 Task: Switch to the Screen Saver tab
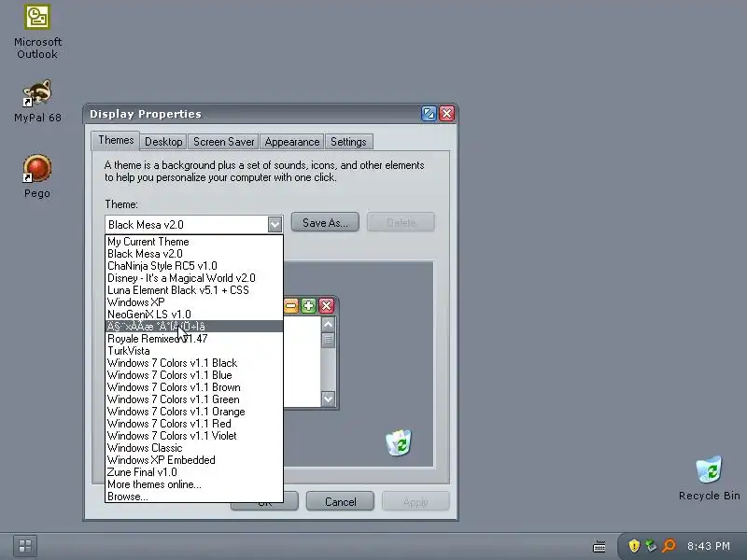coord(223,142)
